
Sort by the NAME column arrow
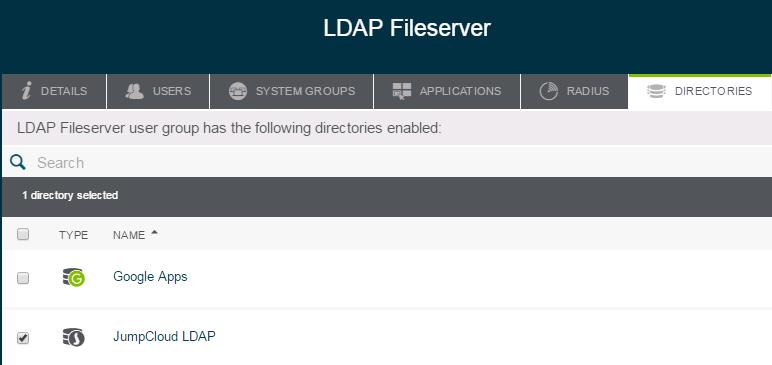click(x=155, y=233)
